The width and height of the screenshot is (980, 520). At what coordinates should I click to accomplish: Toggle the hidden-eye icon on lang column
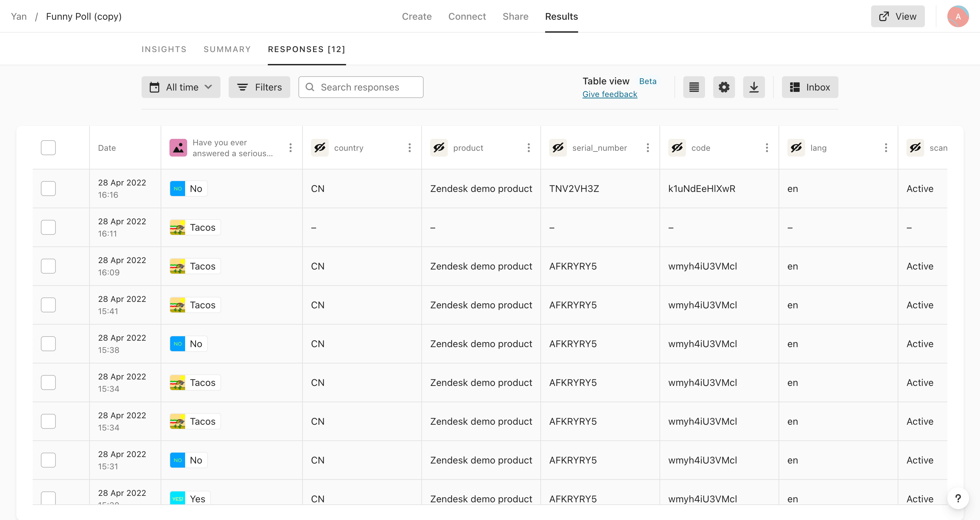(x=796, y=148)
